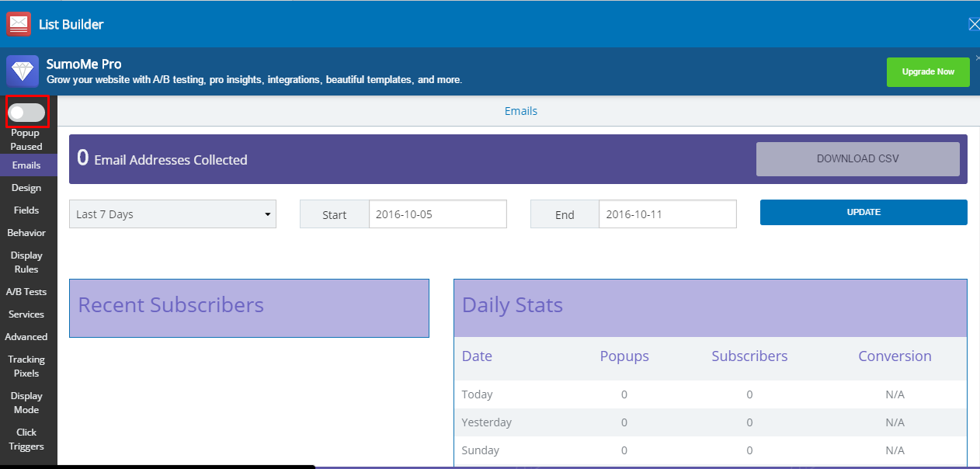Click Yesterday row N/A conversion value
The image size is (980, 469).
tap(895, 422)
